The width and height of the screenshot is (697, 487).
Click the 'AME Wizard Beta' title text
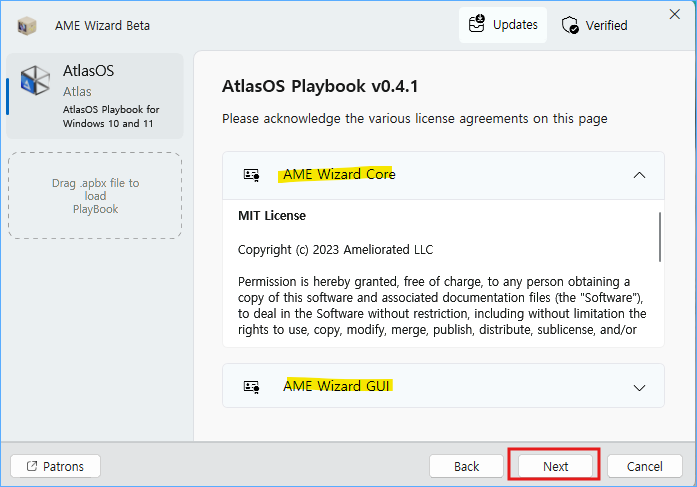pos(102,26)
